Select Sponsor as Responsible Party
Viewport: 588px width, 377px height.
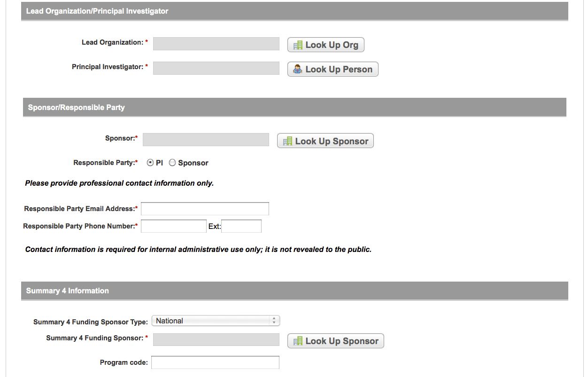(x=172, y=163)
